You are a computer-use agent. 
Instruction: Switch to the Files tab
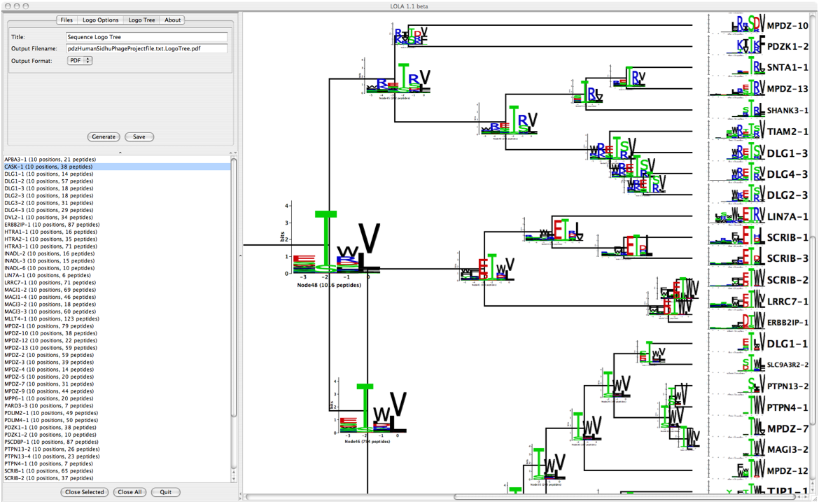(66, 20)
